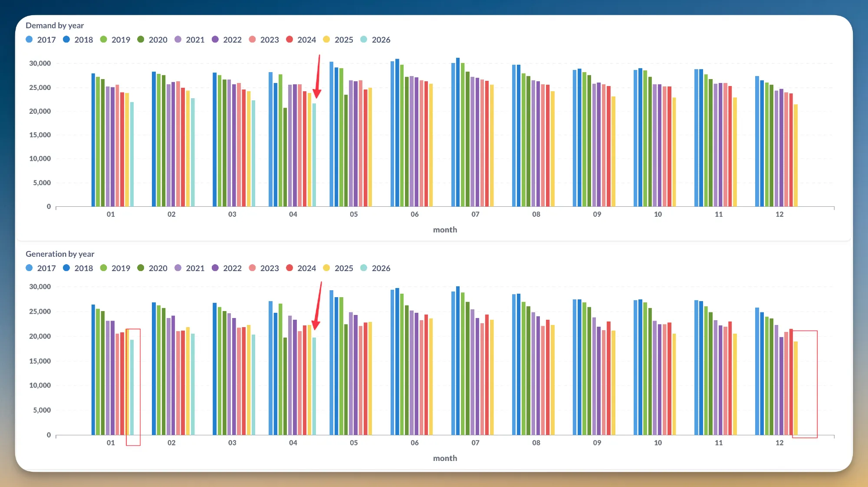Toggle 2022 series in Generation by year legend

227,268
